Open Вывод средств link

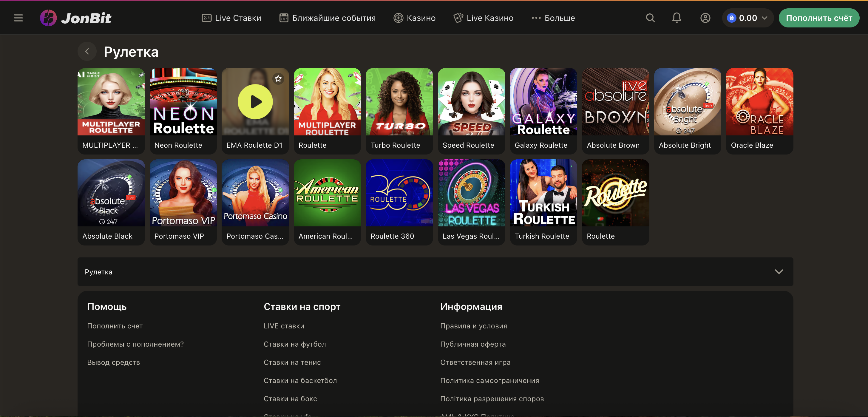pyautogui.click(x=114, y=362)
